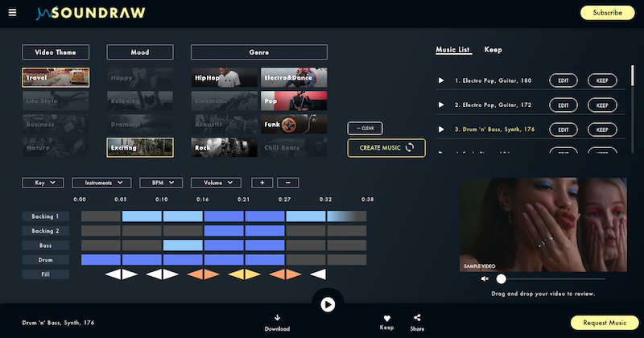Zoom out timeline with minus button
The width and height of the screenshot is (644, 338).
pos(288,183)
